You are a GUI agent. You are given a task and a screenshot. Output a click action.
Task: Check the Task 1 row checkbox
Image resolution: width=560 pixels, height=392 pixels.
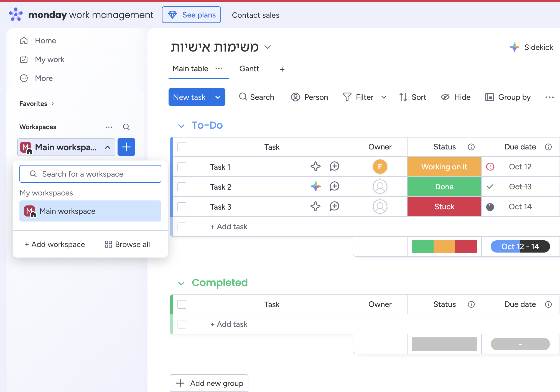tap(182, 167)
